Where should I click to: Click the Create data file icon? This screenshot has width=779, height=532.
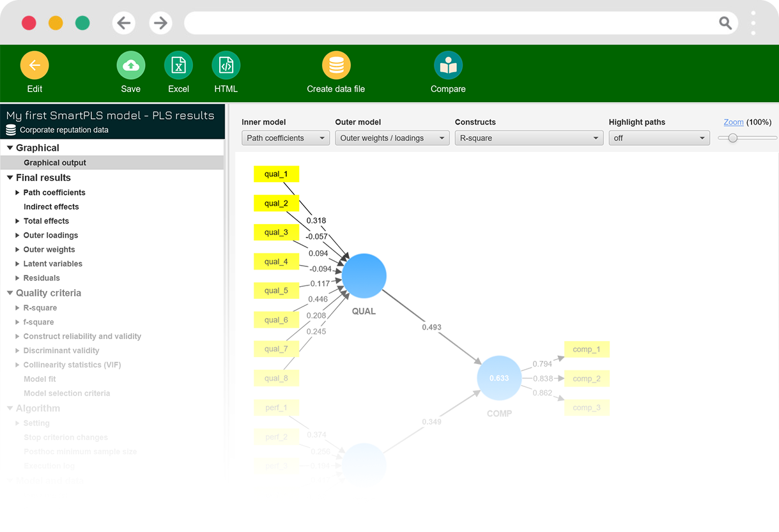point(336,65)
